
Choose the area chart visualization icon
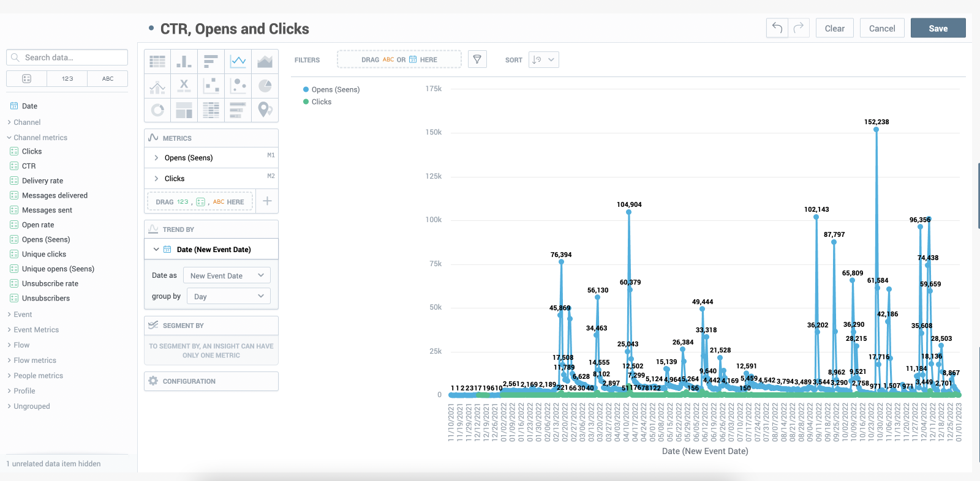[265, 61]
